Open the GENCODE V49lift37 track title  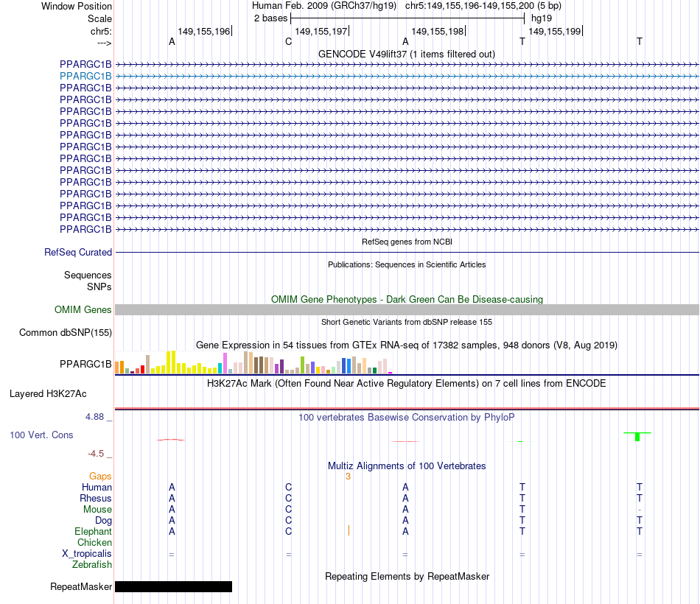click(407, 54)
